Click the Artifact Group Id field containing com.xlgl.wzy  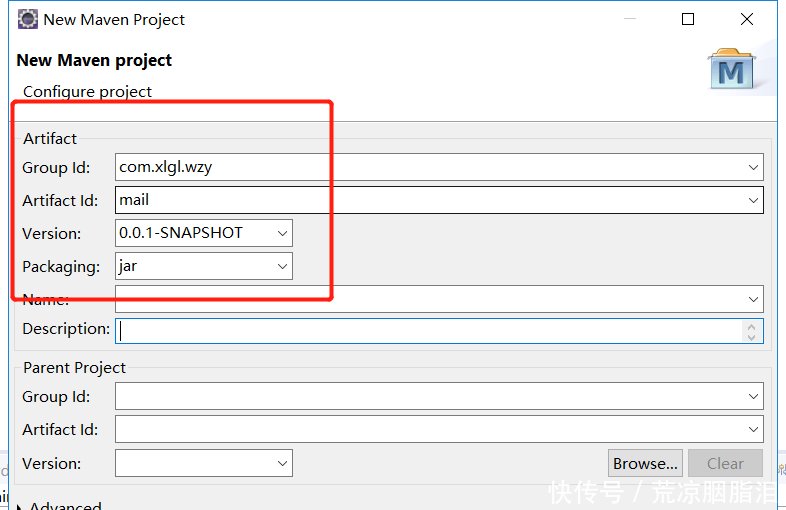point(430,167)
